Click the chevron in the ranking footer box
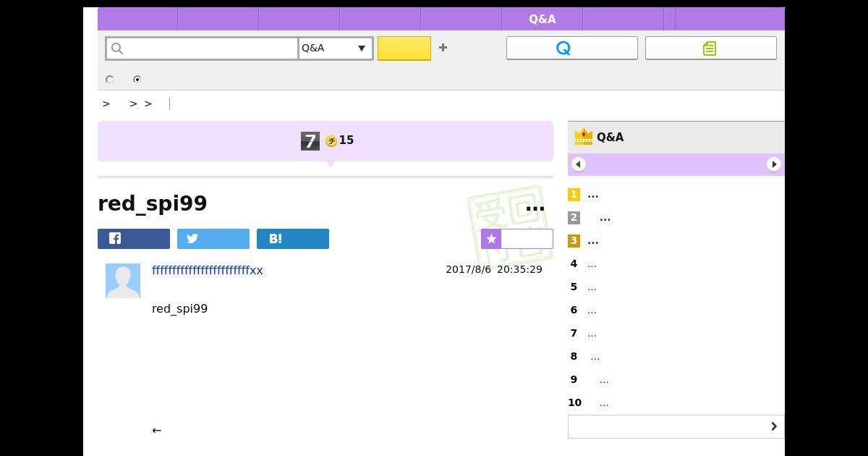Viewport: 868px width, 456px height. tap(773, 426)
